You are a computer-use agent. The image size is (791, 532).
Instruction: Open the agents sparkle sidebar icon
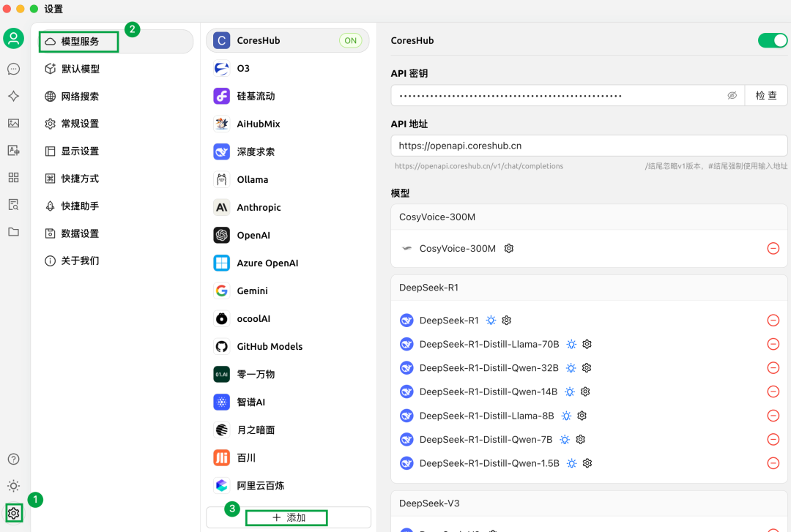14,97
